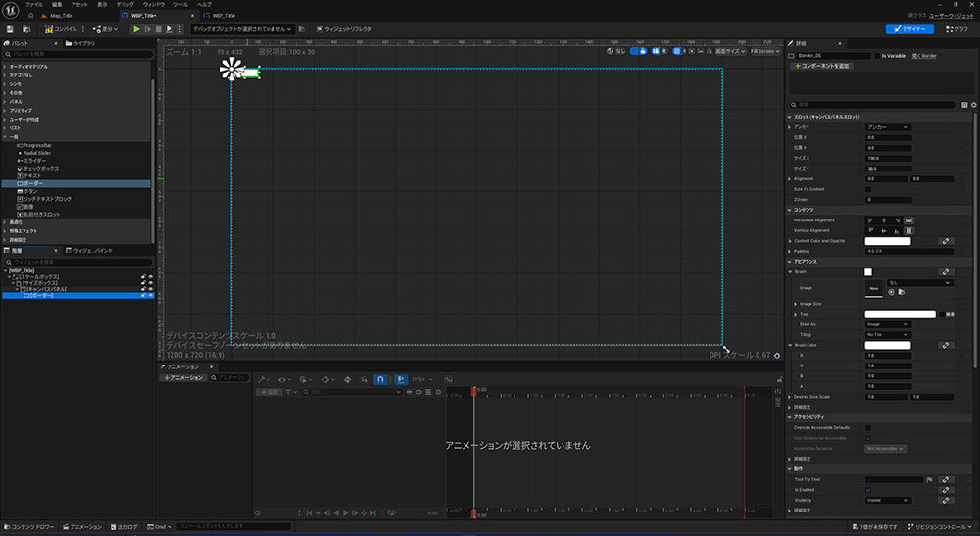Click the Stop button in toolbar
The width and height of the screenshot is (980, 536).
(x=159, y=29)
